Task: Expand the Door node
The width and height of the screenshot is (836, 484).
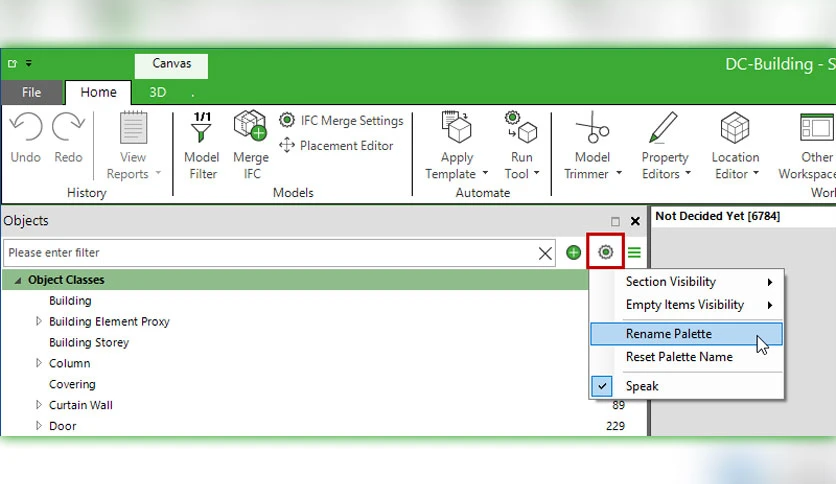Action: coord(38,425)
